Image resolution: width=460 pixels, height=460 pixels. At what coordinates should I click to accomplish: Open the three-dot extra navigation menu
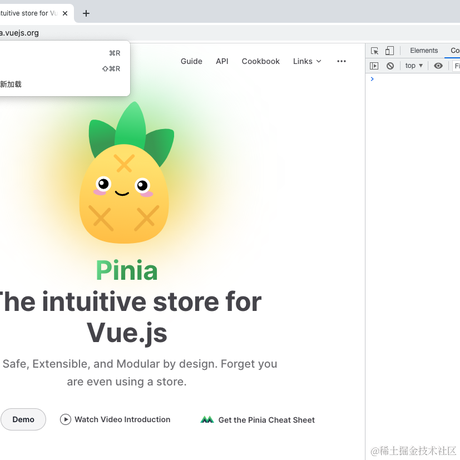pos(341,61)
